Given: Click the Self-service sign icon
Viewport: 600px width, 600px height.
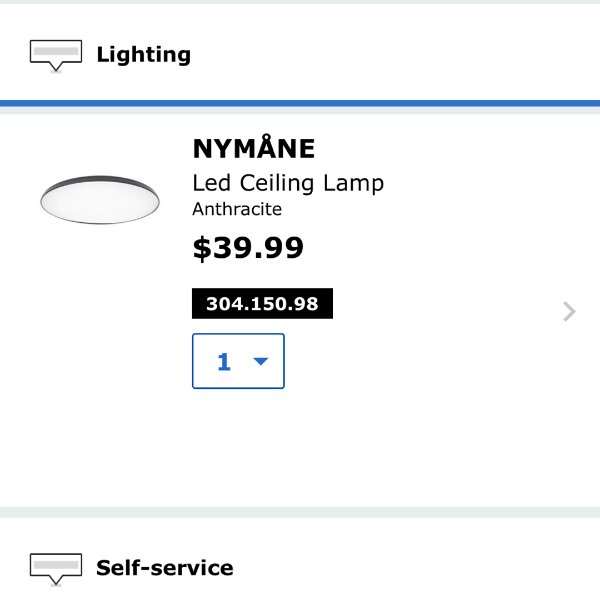Looking at the screenshot, I should (56, 569).
